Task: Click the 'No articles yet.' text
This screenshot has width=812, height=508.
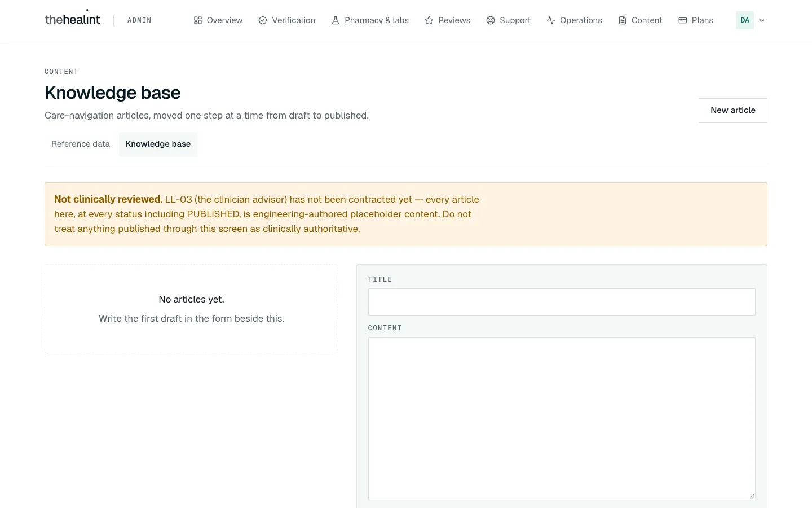Action: [x=192, y=299]
